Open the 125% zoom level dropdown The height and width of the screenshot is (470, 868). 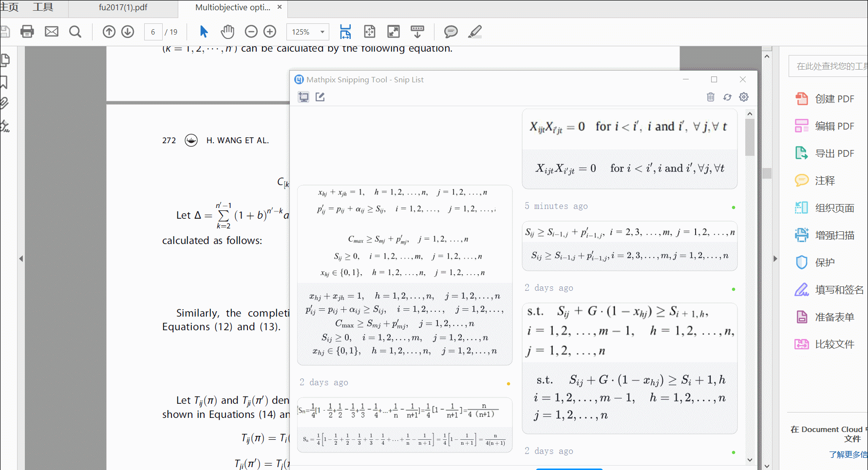point(307,32)
